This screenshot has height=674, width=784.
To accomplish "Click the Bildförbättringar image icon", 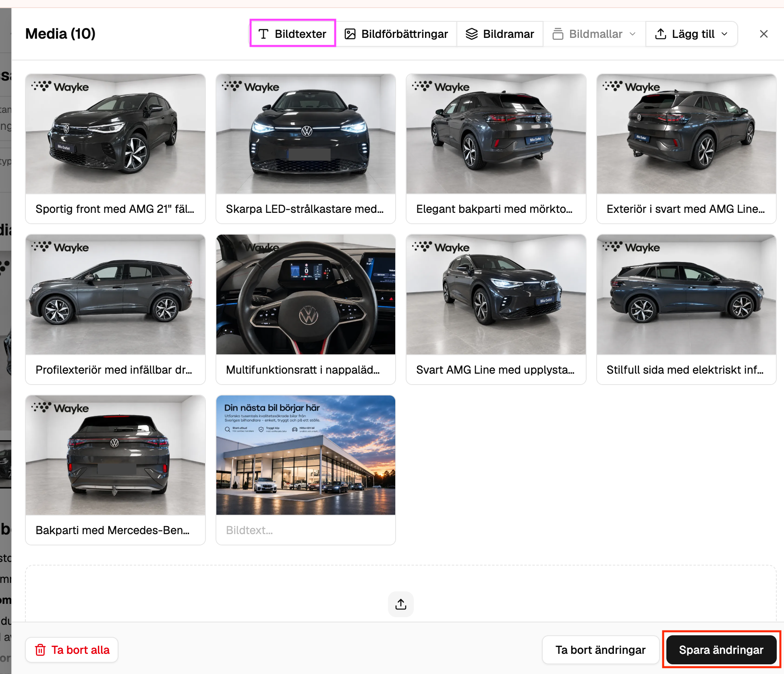I will [350, 34].
